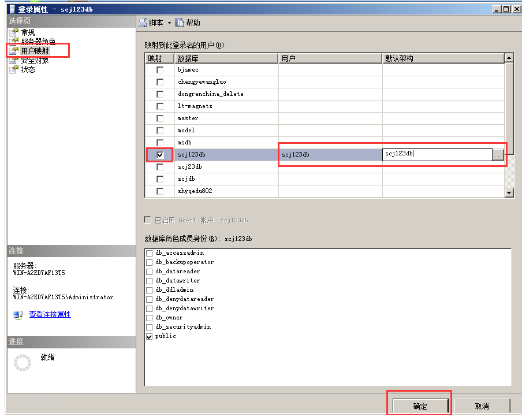The height and width of the screenshot is (420, 522).
Task: Click the 脚本 script icon in toolbar
Action: pyautogui.click(x=143, y=23)
